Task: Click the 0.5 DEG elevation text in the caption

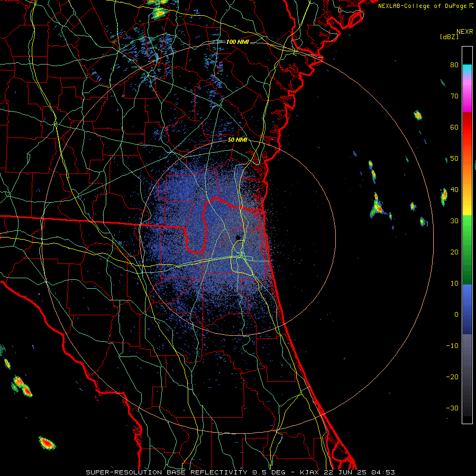Action: point(269,472)
